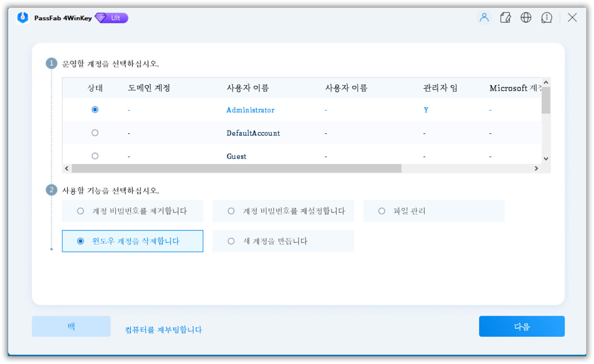The width and height of the screenshot is (594, 364).
Task: Open the user account profile icon
Action: pyautogui.click(x=484, y=17)
